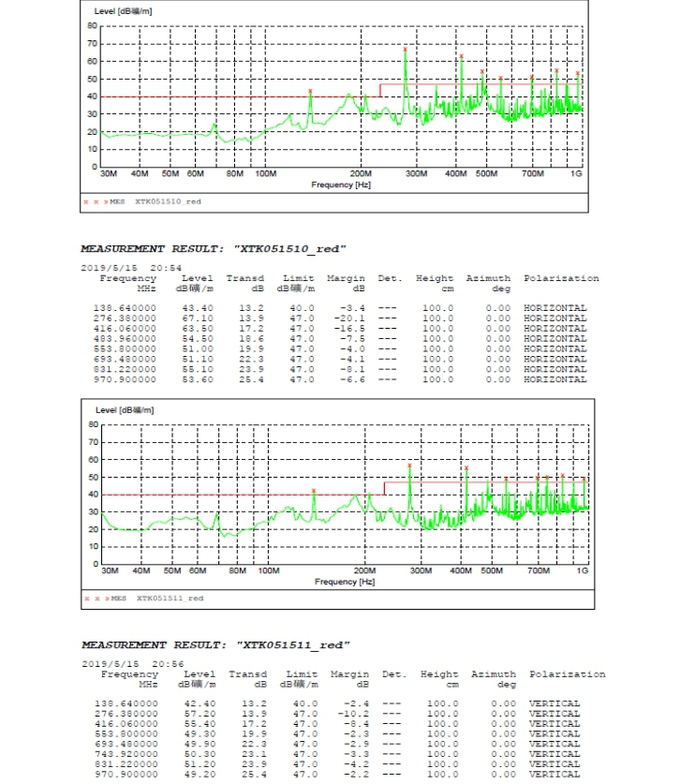This screenshot has width=680, height=784.
Task: Click the 20:56 timestamp in the second table
Action: pyautogui.click(x=168, y=664)
